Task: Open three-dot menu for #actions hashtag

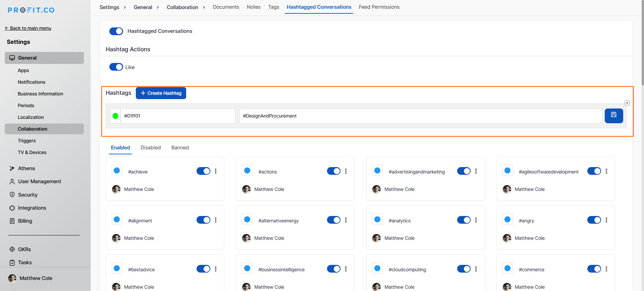Action: pyautogui.click(x=346, y=171)
